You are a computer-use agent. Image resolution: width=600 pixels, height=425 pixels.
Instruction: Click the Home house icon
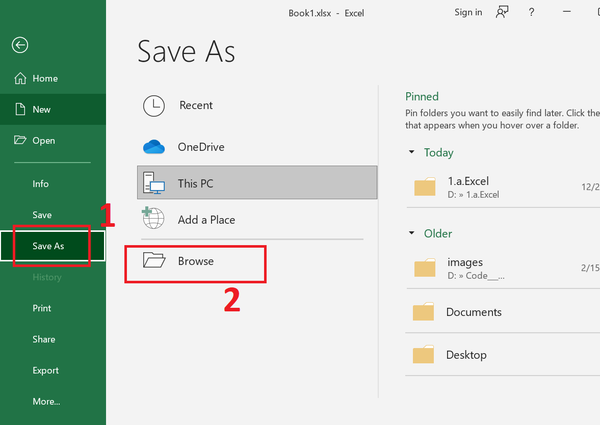coord(20,78)
